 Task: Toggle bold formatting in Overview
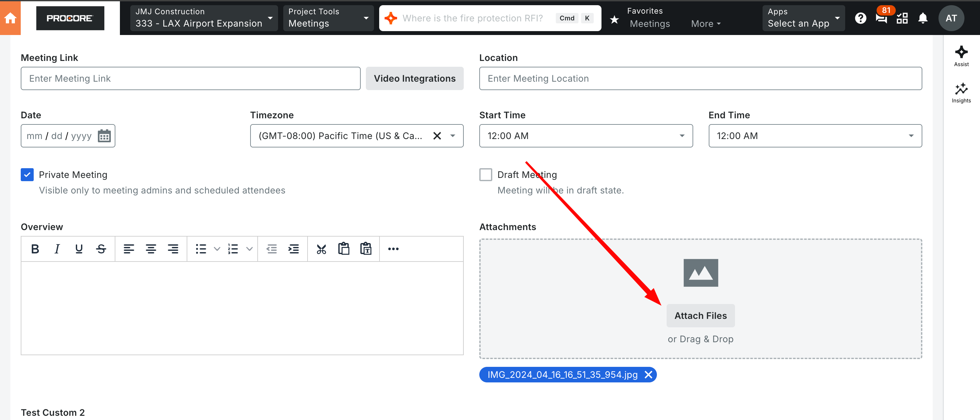click(x=35, y=249)
